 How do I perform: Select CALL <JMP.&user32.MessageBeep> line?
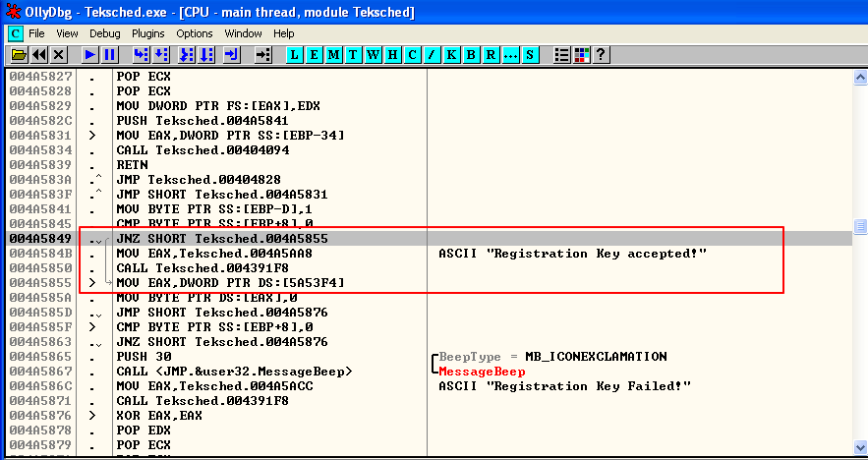tap(234, 371)
